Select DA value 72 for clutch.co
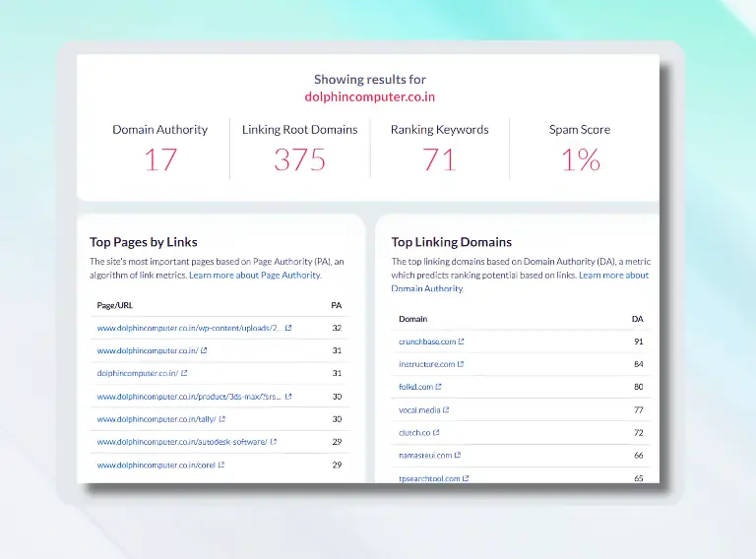 (x=638, y=432)
